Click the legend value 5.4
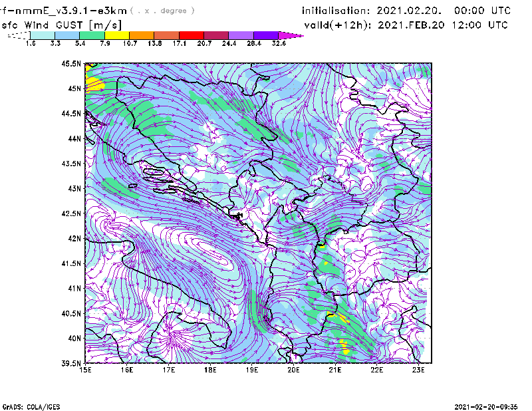This screenshot has height=411, width=532. click(x=80, y=43)
